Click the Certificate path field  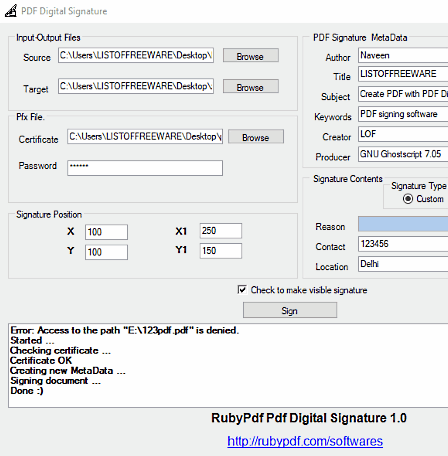pyautogui.click(x=145, y=137)
